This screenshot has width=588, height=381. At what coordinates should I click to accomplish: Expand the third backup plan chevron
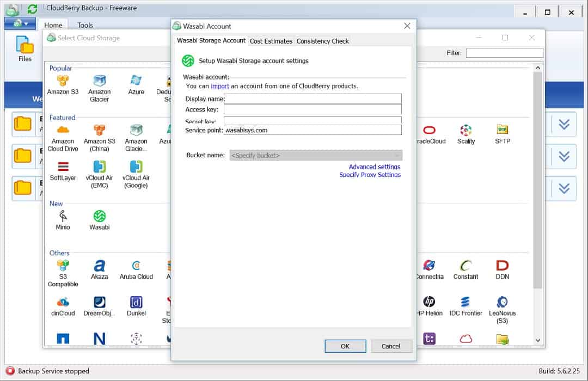[x=564, y=188]
